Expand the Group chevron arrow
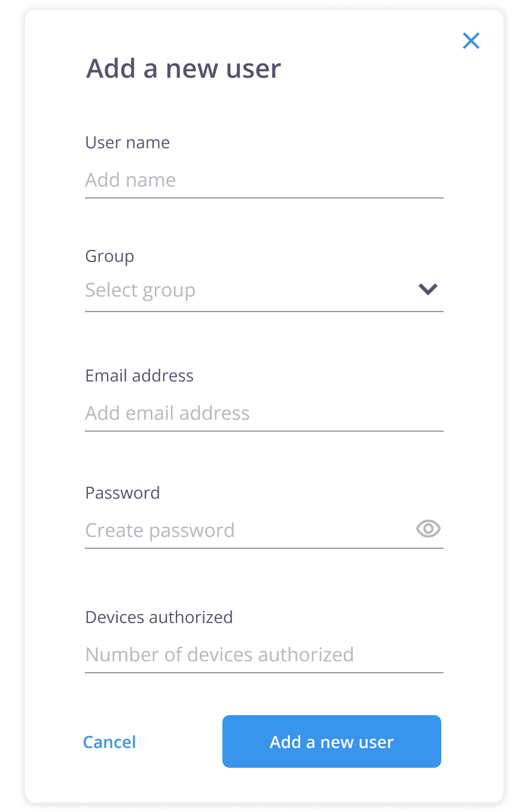 coord(428,289)
